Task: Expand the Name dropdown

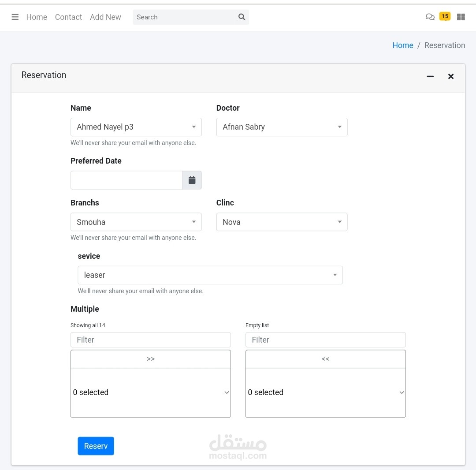Action: (x=136, y=127)
